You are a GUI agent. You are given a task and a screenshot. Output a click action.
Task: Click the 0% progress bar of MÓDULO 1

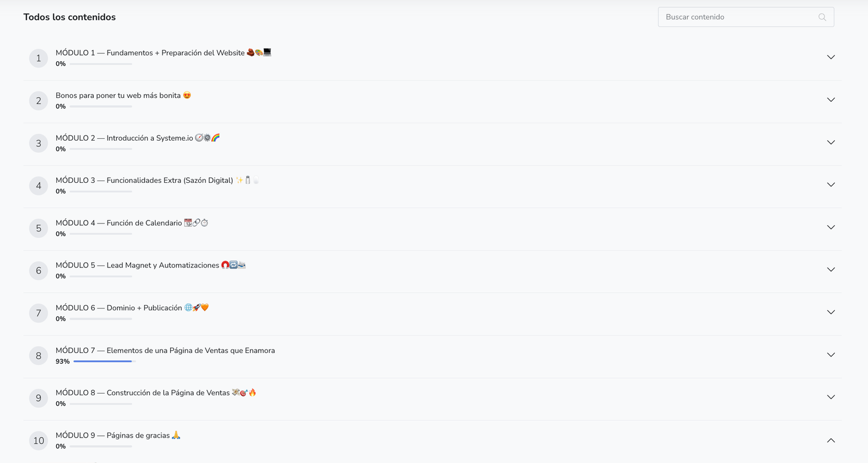pos(101,64)
